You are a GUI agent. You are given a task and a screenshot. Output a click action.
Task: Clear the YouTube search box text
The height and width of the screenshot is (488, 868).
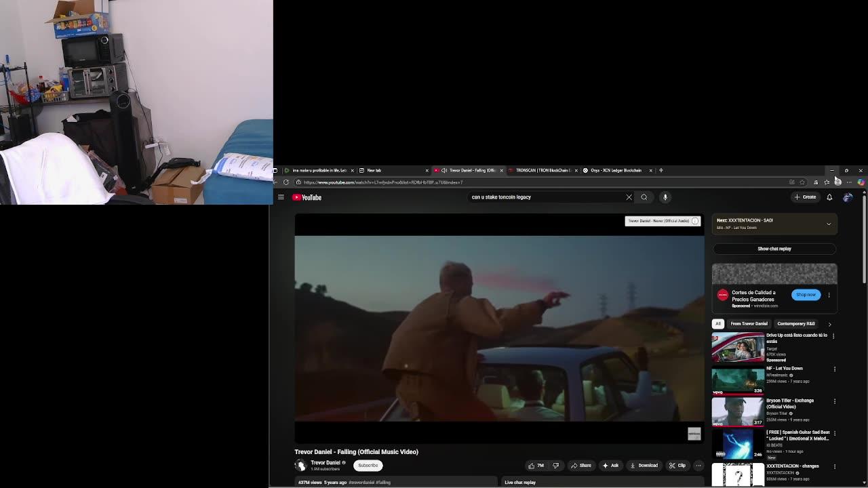point(629,197)
